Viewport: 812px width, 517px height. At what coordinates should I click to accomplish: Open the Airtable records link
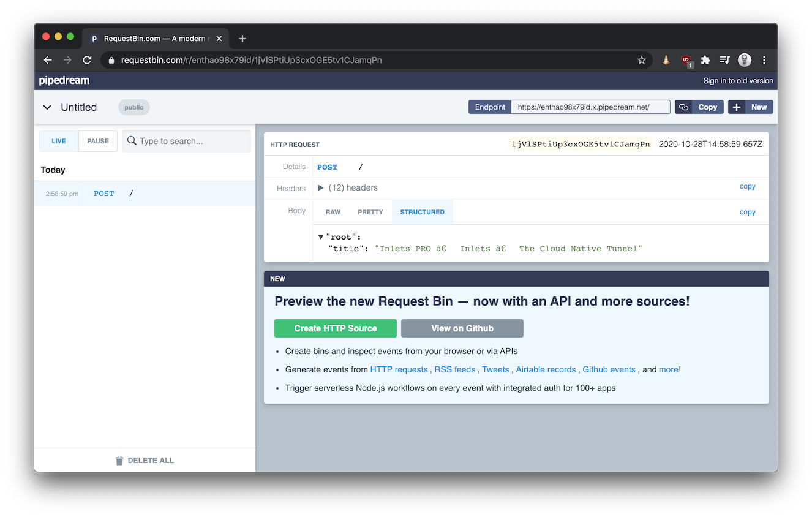pyautogui.click(x=546, y=369)
